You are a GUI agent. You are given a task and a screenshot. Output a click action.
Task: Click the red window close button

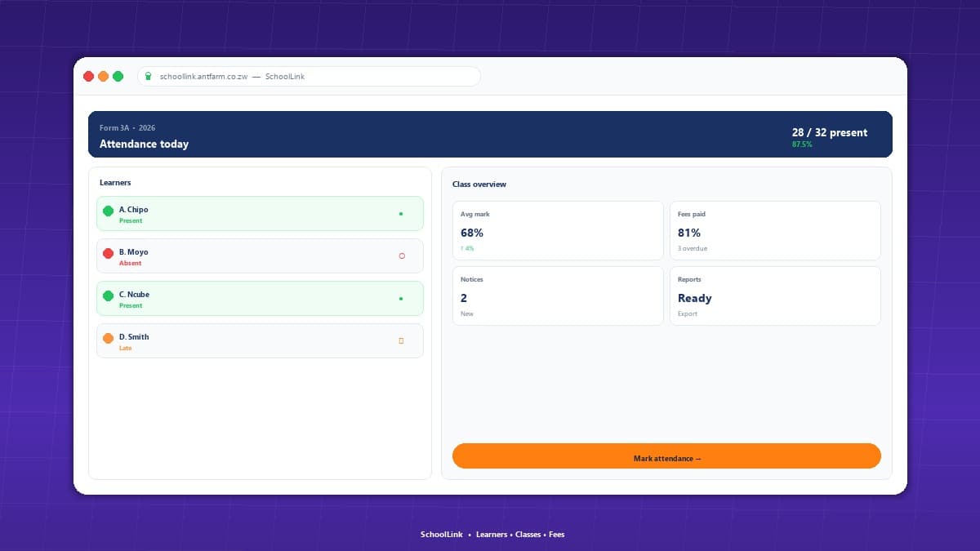coord(88,77)
